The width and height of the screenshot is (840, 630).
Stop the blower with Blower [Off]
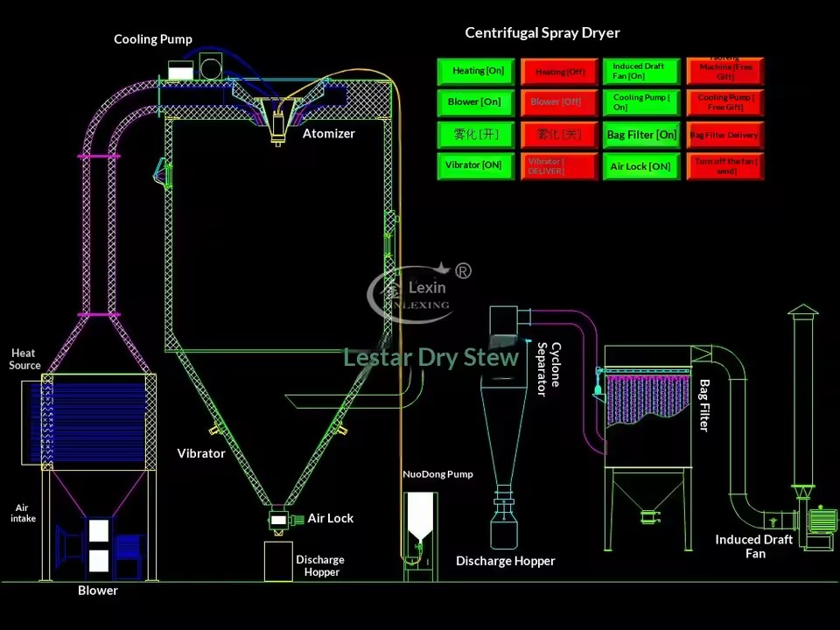coord(559,103)
